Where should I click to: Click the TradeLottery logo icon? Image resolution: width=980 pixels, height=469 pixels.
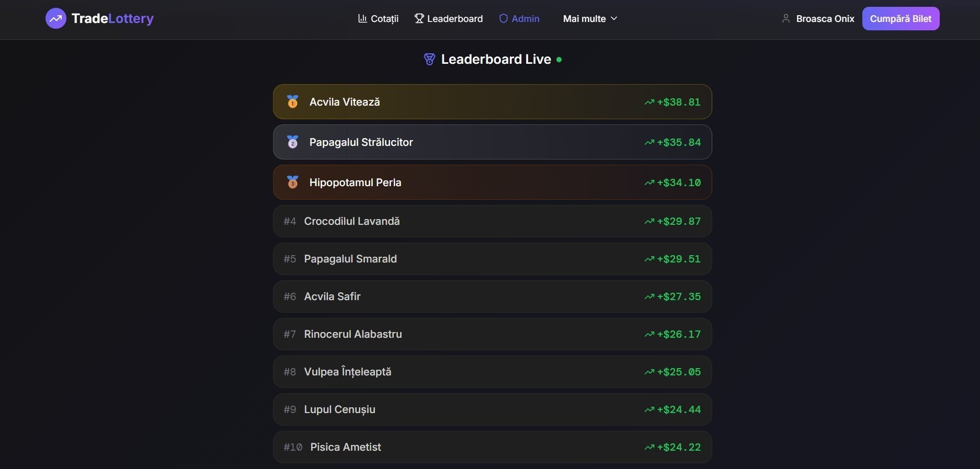[x=56, y=19]
